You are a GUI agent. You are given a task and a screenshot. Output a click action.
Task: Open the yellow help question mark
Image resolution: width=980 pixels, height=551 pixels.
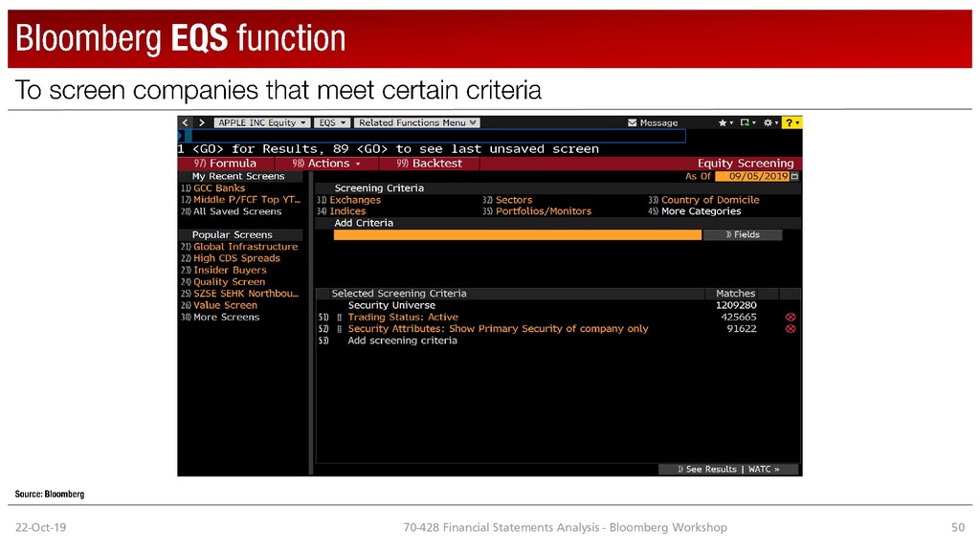click(x=792, y=122)
